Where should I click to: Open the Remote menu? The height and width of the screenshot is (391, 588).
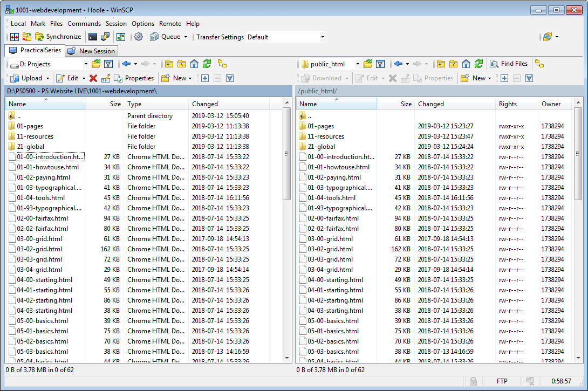coord(170,24)
